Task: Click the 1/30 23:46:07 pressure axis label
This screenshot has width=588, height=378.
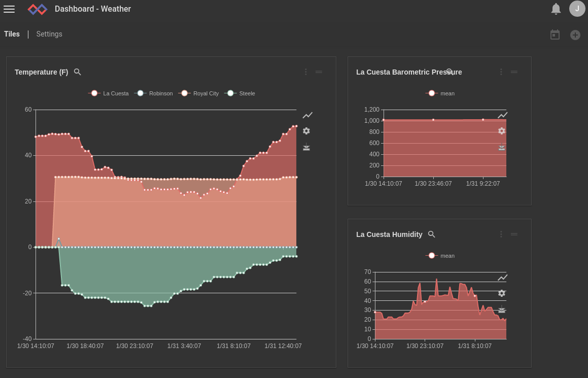Action: click(x=433, y=183)
